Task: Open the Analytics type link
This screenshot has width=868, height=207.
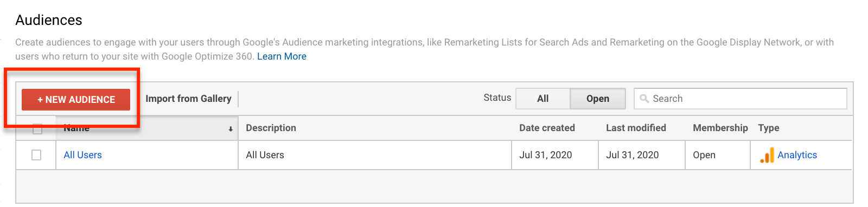Action: tap(797, 155)
